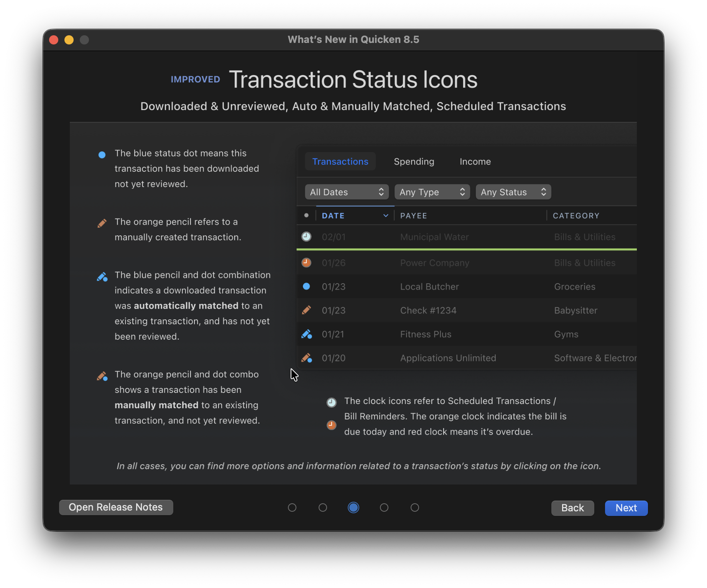Select the Check #1234 payee cell
The width and height of the screenshot is (707, 588).
[428, 310]
